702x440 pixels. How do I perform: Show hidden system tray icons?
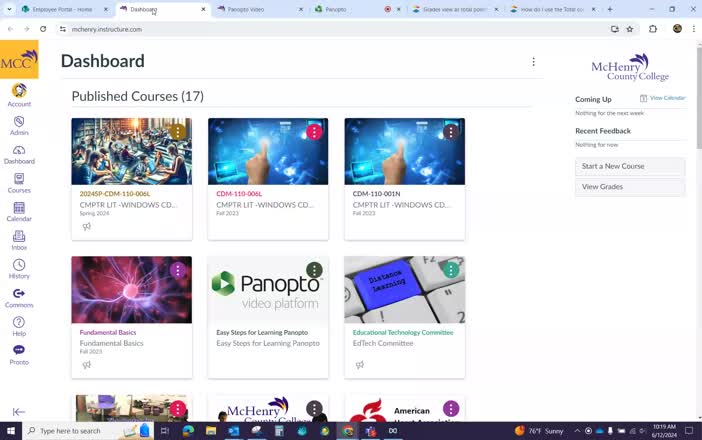coord(577,431)
